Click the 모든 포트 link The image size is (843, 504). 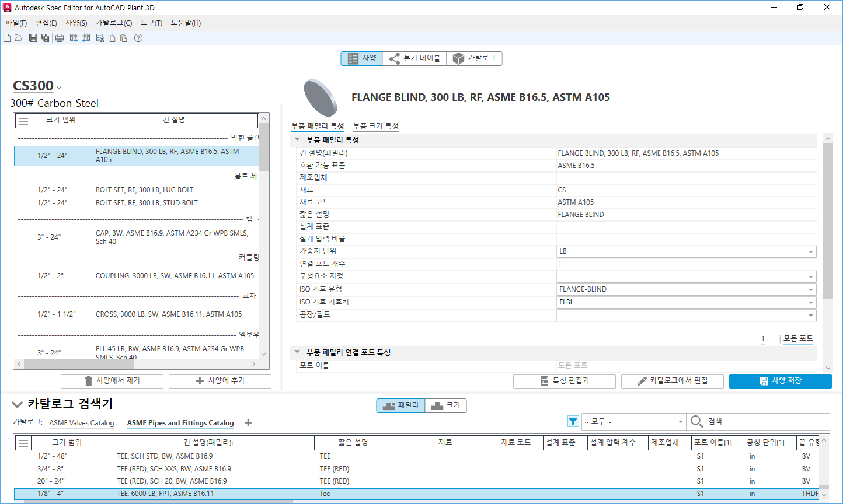[x=798, y=339]
